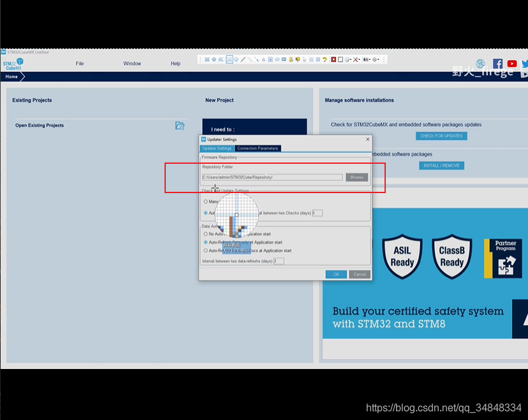Click the 'Build your certified safety system' banner text
Image resolution: width=528 pixels, height=420 pixels.
coord(418,311)
